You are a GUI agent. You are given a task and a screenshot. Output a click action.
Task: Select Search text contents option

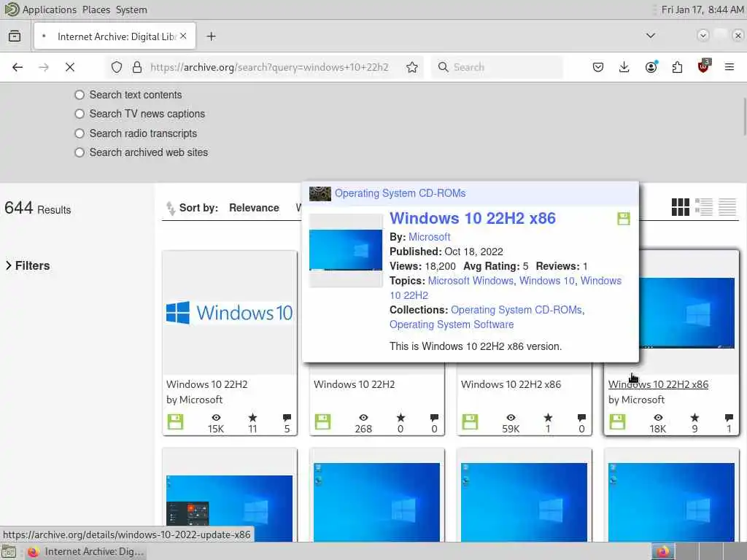pyautogui.click(x=80, y=95)
